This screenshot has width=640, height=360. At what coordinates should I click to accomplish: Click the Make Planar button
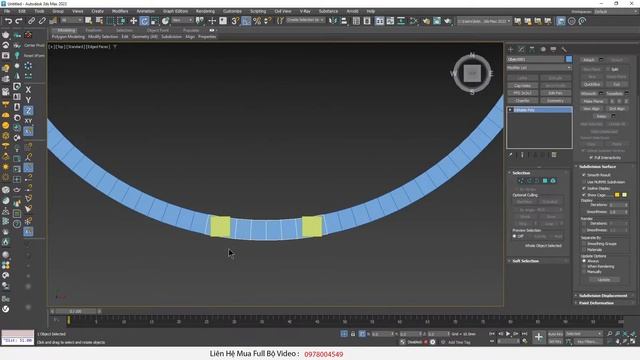tap(593, 101)
